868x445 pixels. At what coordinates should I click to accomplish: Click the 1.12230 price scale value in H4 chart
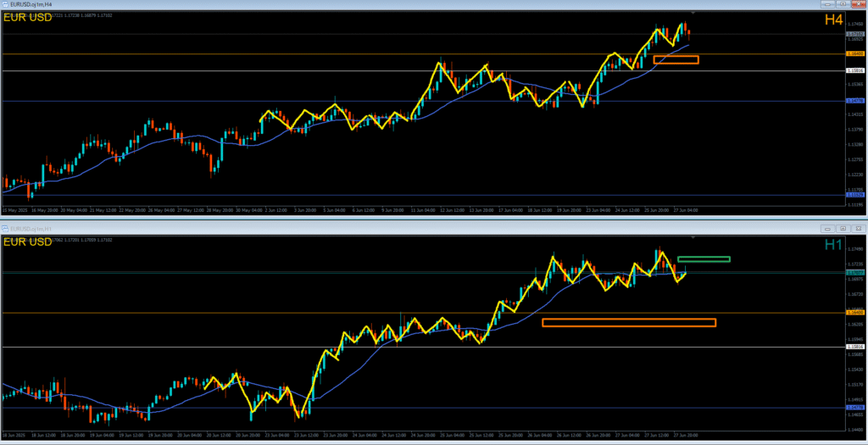[x=855, y=175]
